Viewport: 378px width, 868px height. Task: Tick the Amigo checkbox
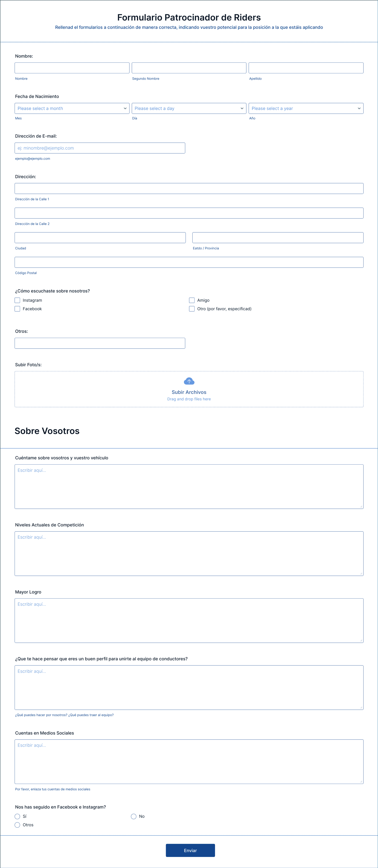pyautogui.click(x=192, y=300)
